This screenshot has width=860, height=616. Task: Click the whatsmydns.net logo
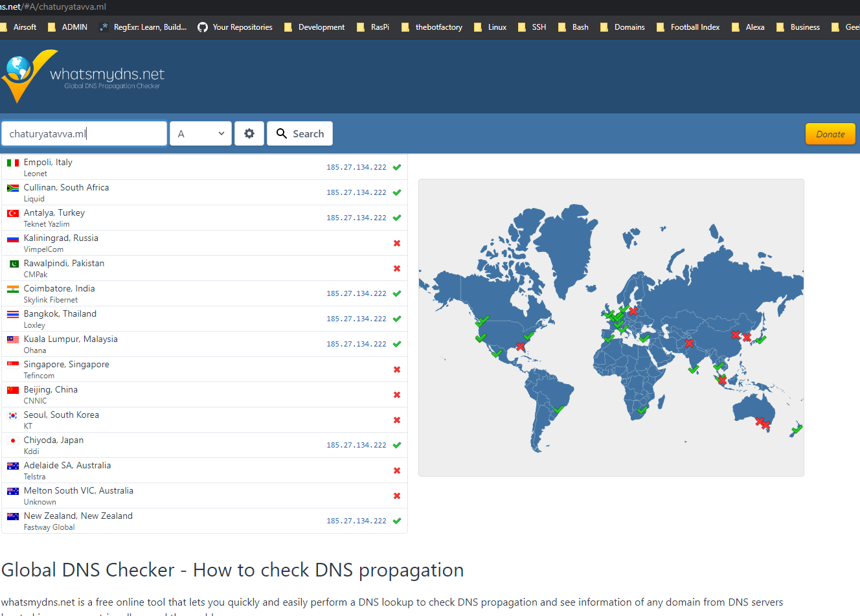point(84,76)
